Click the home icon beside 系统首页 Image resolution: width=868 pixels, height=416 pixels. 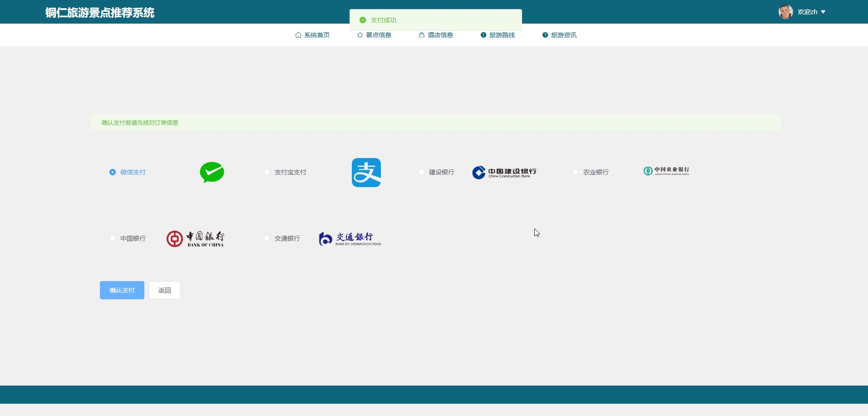(298, 35)
